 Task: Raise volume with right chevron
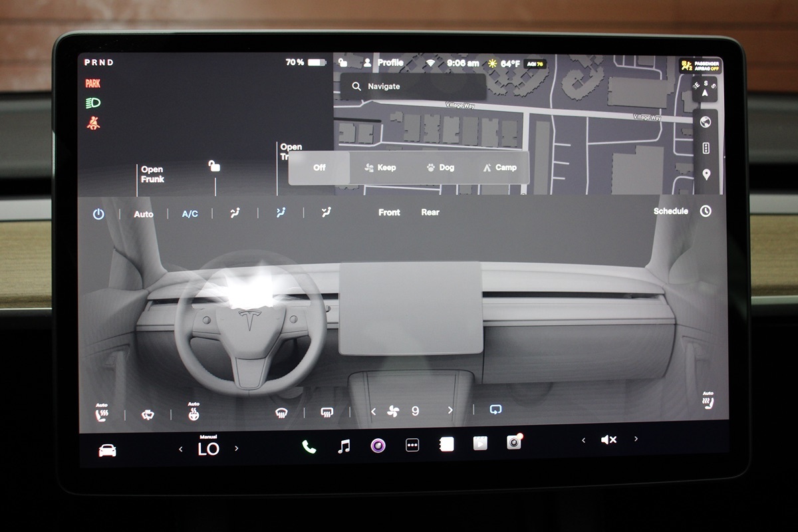click(x=636, y=439)
